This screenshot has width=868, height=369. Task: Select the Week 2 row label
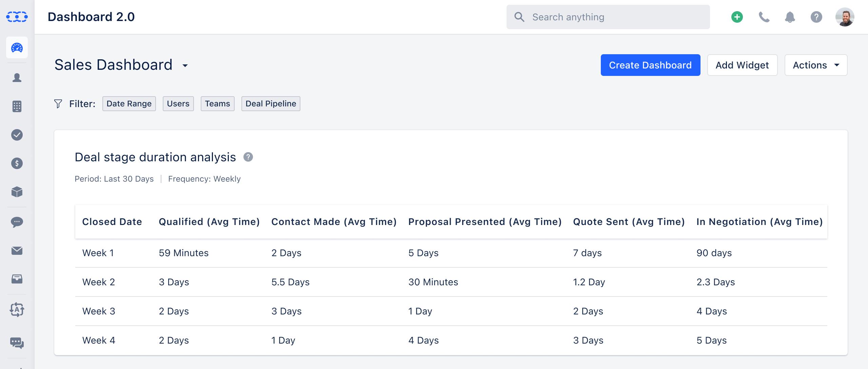(99, 282)
